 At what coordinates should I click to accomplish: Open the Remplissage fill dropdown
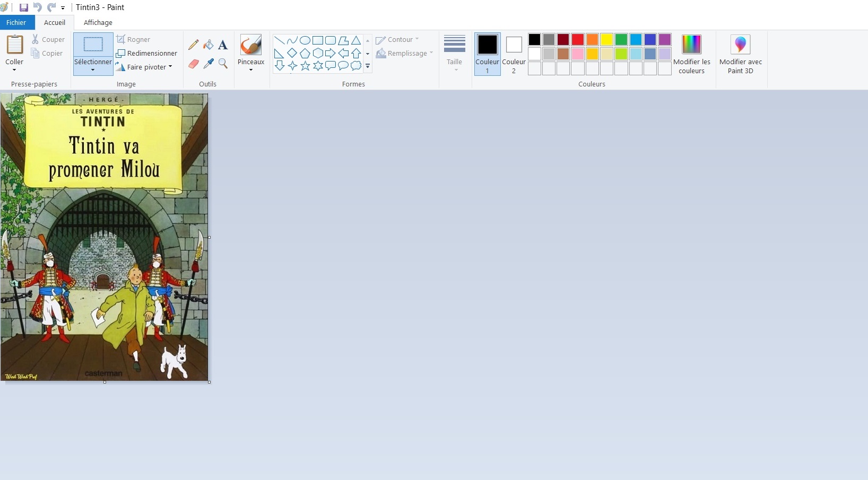click(404, 53)
